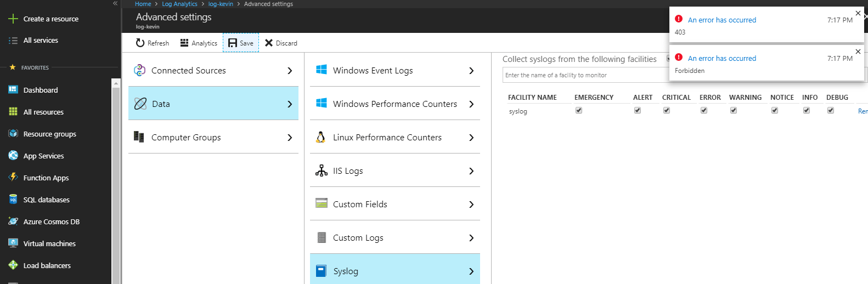The width and height of the screenshot is (868, 284).
Task: Toggle syslog DEBUG checkbox
Action: (x=831, y=111)
